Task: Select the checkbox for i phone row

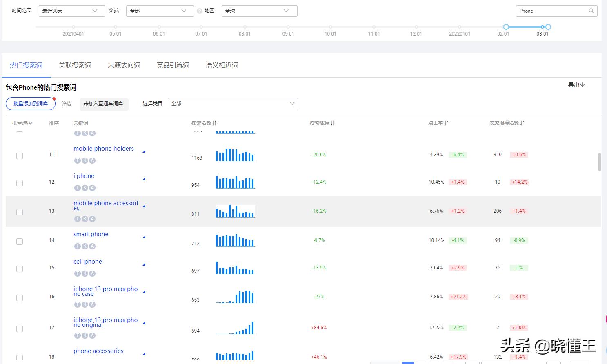Action: [x=20, y=183]
